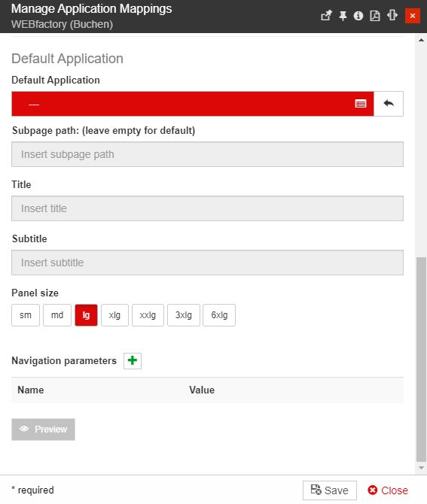Select sm panel size
Screen dimensions: 427x504
tap(26, 315)
